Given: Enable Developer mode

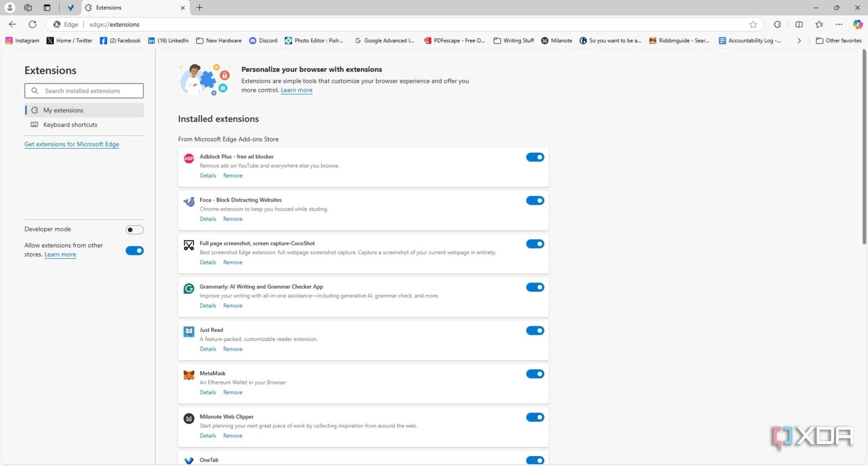Looking at the screenshot, I should pyautogui.click(x=134, y=229).
